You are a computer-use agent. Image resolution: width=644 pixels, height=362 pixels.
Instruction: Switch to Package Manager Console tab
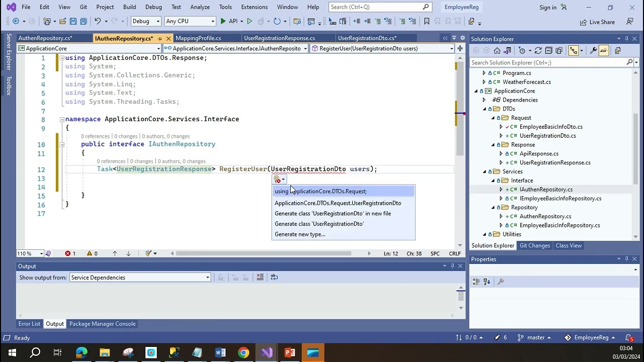pyautogui.click(x=103, y=324)
